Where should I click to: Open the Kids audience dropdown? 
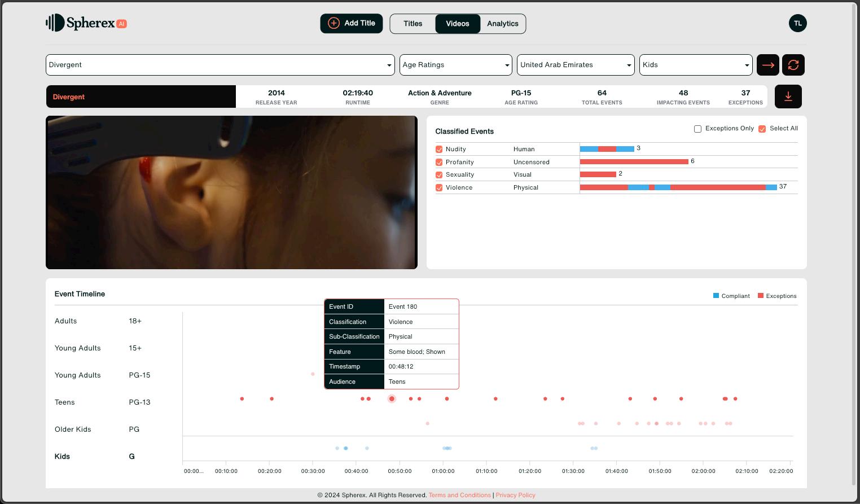pos(696,65)
